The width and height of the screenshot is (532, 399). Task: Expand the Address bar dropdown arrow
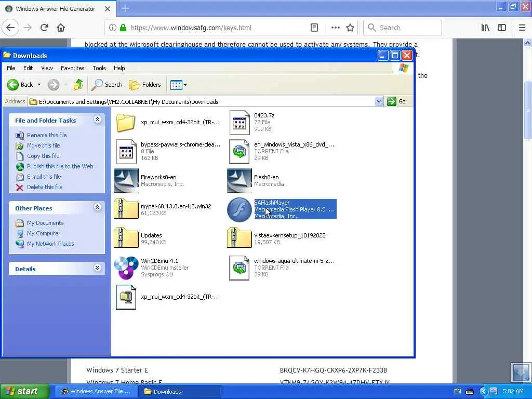tap(379, 101)
